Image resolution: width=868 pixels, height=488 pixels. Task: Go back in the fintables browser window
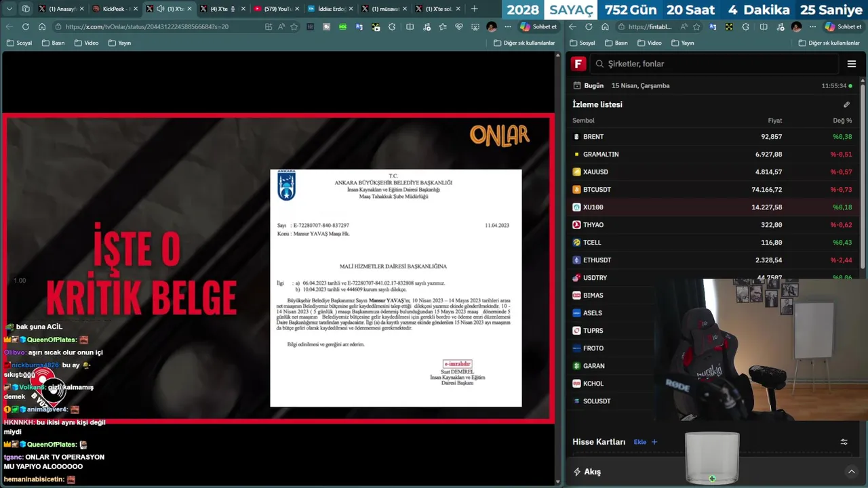click(x=572, y=26)
